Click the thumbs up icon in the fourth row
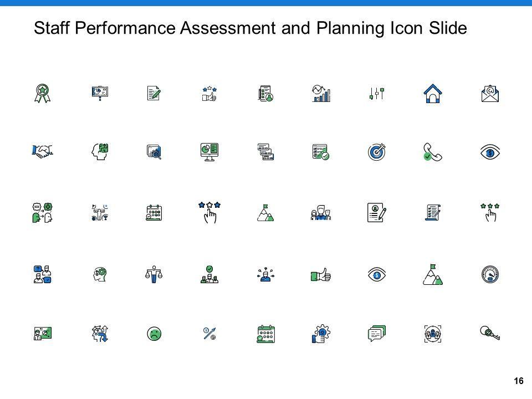The width and height of the screenshot is (532, 399). pos(321,274)
